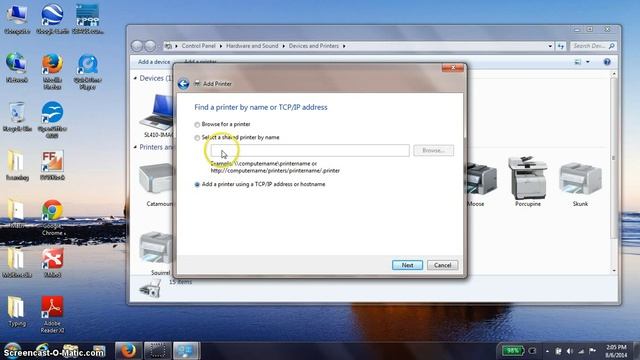Viewport: 640px width, 360px height.
Task: Open the address bar history dropdown
Action: 550,46
